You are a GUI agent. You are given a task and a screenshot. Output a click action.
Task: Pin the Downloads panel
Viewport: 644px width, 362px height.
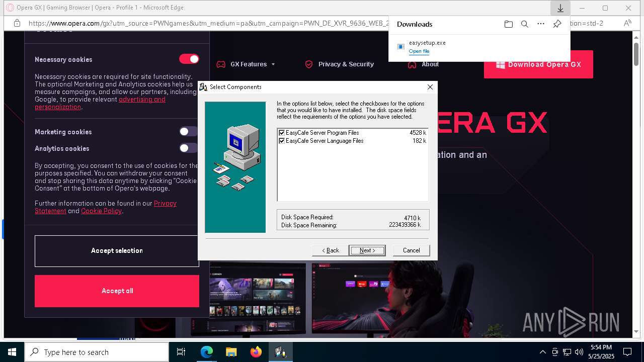[557, 24]
